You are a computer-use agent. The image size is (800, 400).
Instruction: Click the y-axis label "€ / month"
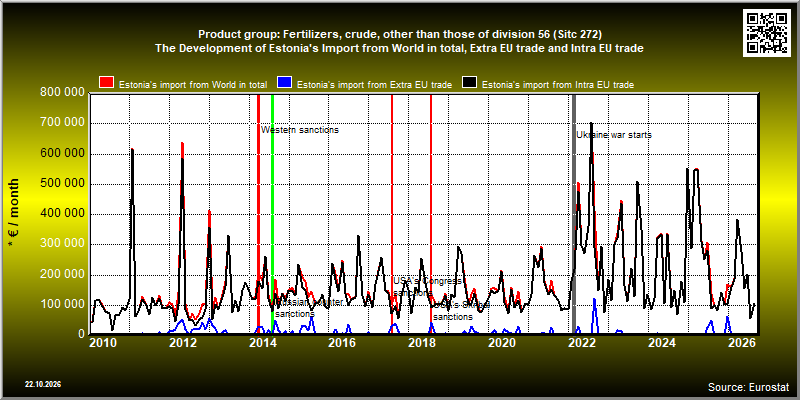click(x=13, y=213)
